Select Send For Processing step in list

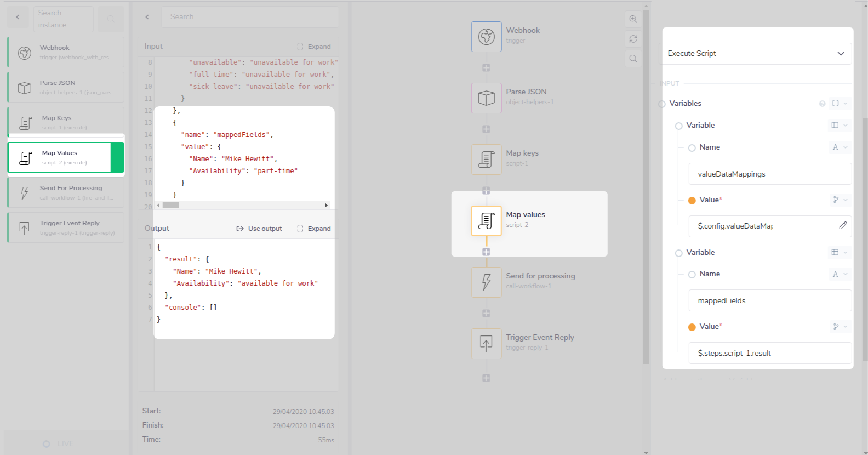(x=66, y=192)
